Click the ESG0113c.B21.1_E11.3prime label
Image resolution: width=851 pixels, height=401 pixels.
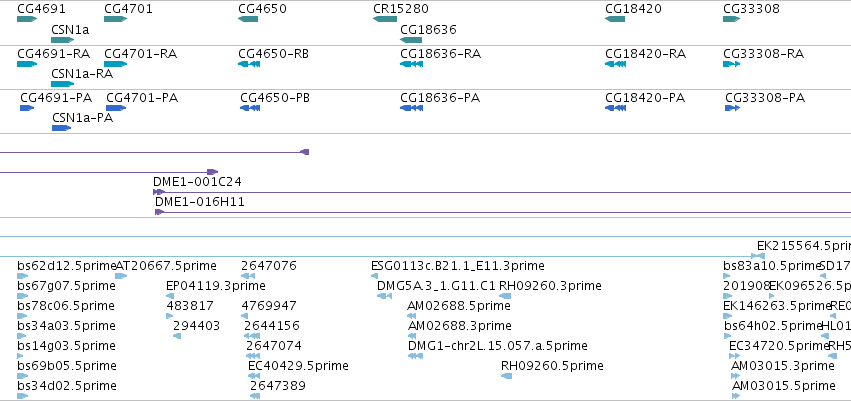click(458, 266)
